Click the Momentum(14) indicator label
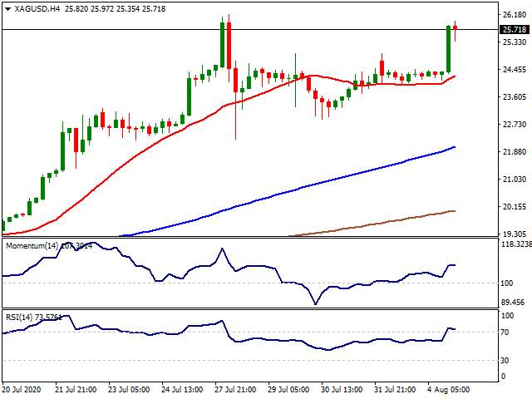The height and width of the screenshot is (399, 532). pos(32,246)
